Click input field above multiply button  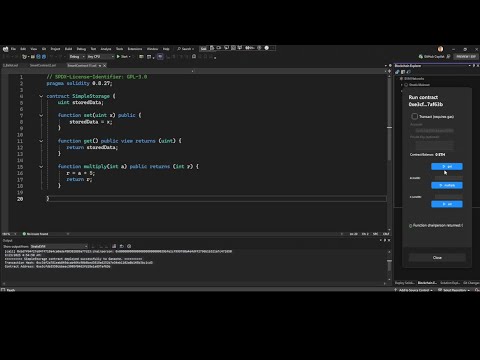[x=449, y=178]
